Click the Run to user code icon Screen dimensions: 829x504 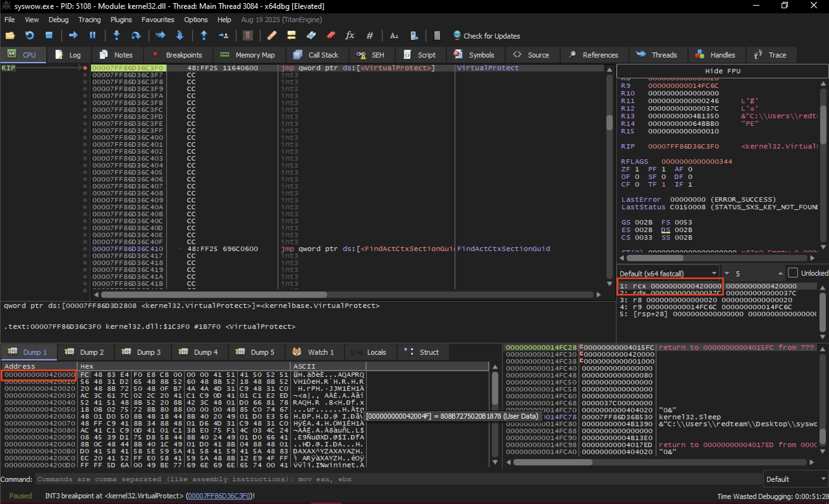point(224,36)
